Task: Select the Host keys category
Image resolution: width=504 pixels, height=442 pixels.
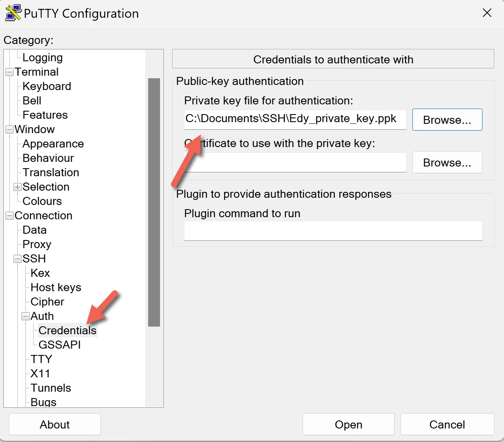Action: [55, 287]
